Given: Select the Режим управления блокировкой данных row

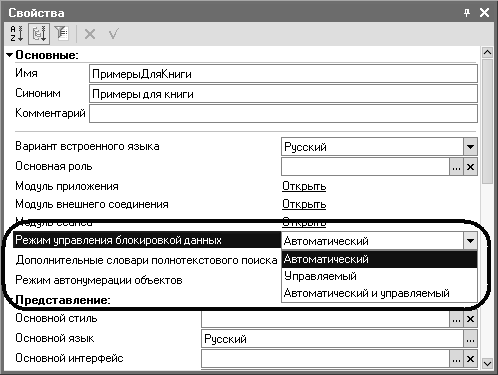Looking at the screenshot, I should point(147,240).
